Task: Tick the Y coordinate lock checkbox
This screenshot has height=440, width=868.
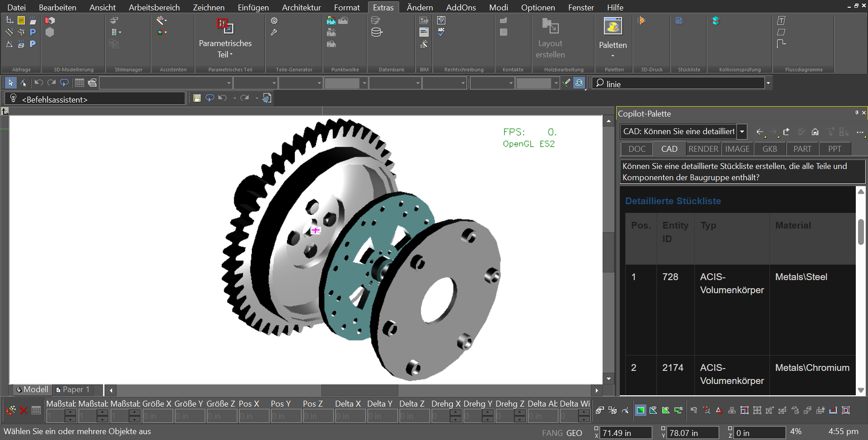Action: (663, 429)
